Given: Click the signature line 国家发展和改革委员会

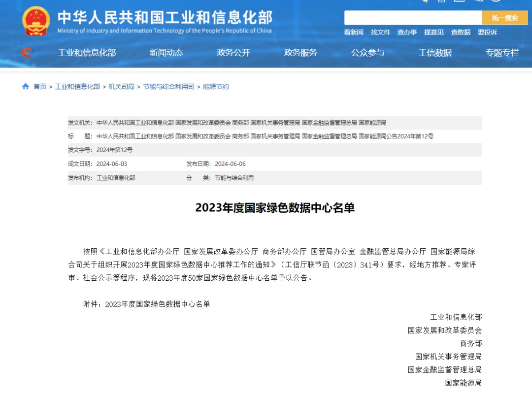Looking at the screenshot, I should click(445, 330).
